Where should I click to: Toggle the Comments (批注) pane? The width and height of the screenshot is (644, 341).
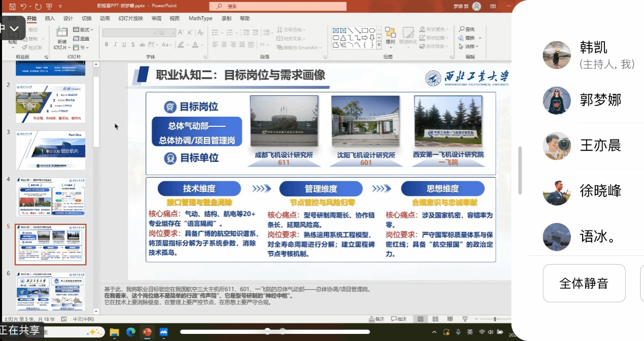[x=399, y=319]
